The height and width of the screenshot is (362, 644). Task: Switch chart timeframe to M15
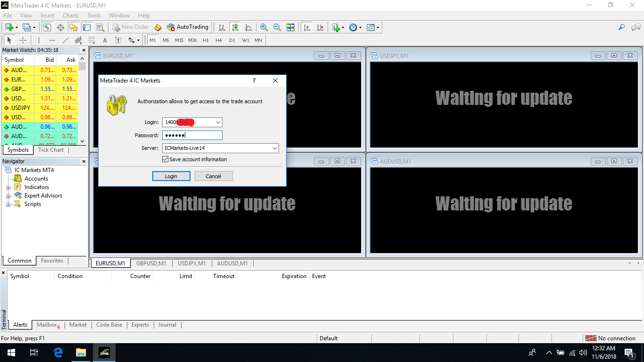coord(179,40)
